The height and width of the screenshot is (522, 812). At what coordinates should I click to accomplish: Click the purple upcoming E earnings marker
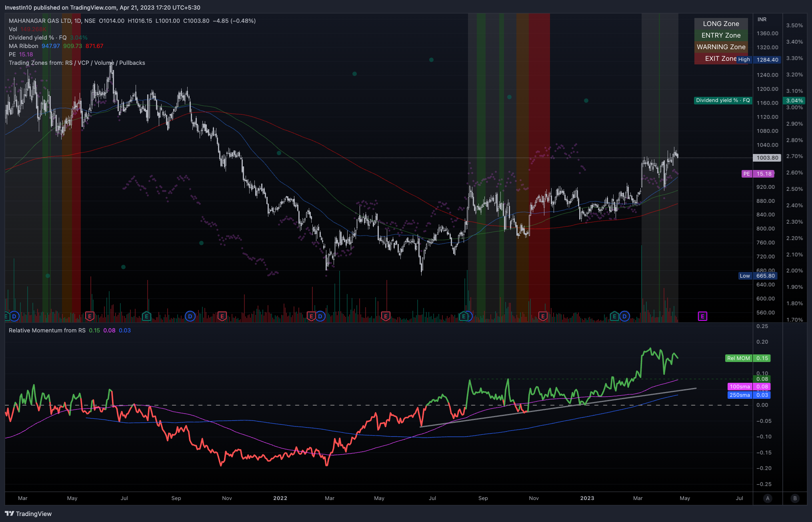tap(702, 316)
